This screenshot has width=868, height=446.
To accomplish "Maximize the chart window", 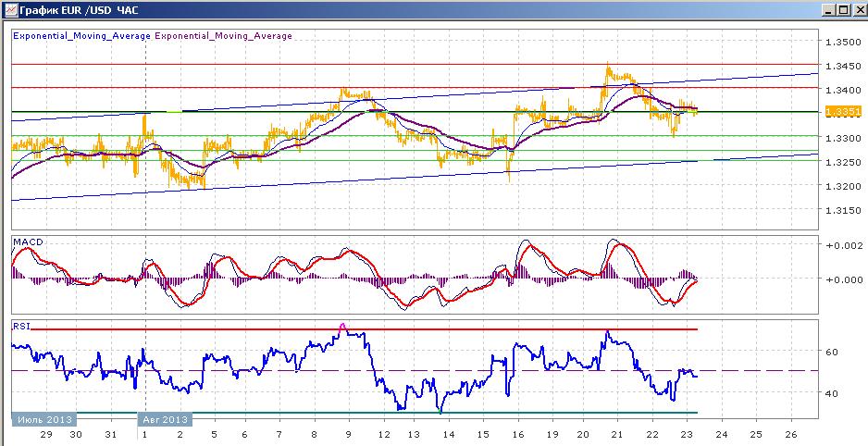I will tap(842, 10).
